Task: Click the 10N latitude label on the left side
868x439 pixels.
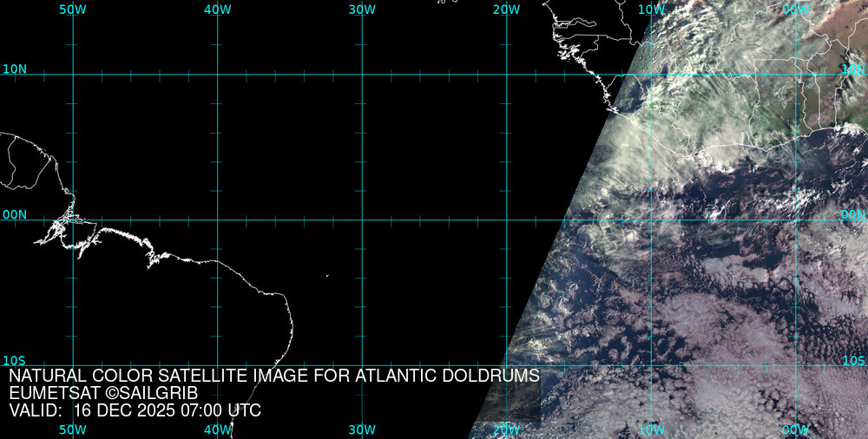Action: pyautogui.click(x=15, y=69)
